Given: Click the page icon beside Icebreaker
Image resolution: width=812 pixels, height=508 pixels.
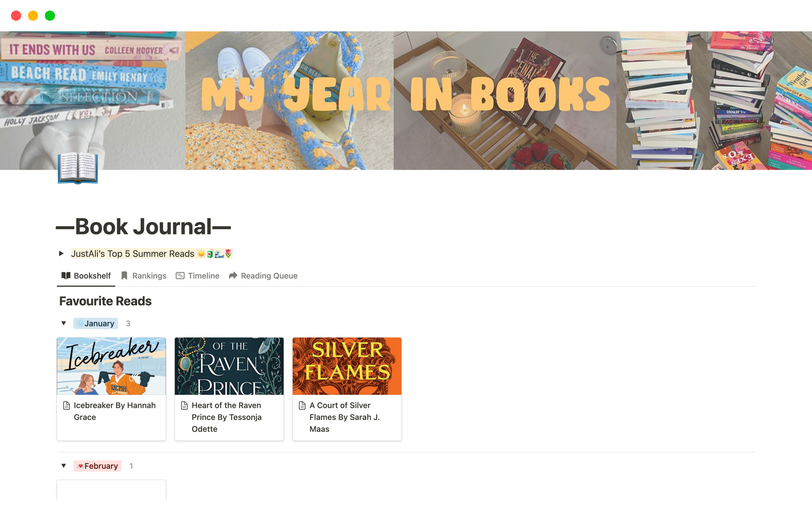Looking at the screenshot, I should 66,406.
